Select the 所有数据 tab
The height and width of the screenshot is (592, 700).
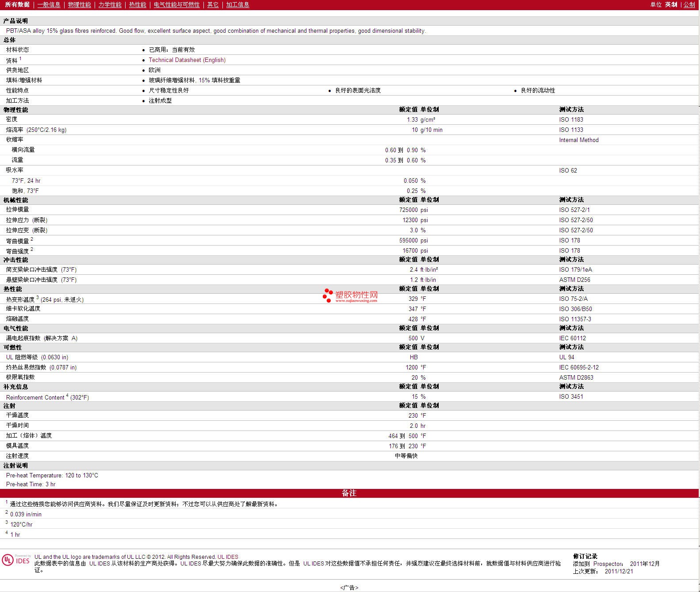[x=17, y=4]
